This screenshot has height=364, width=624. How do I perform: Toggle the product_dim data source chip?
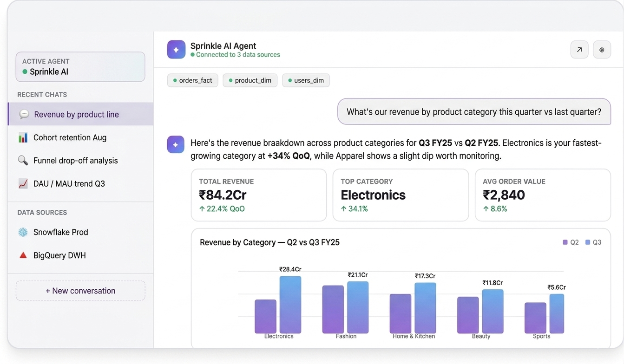250,80
